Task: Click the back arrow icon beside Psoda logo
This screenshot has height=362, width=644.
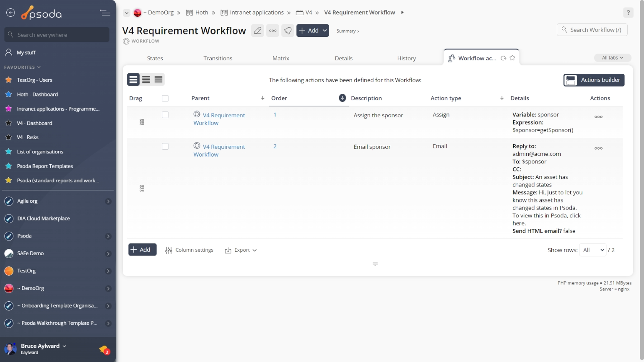Action: [10, 13]
